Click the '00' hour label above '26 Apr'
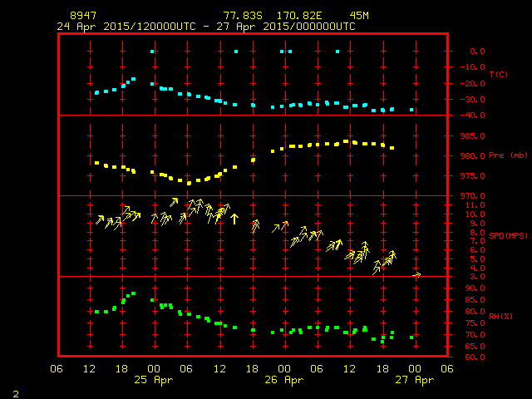 (x=284, y=369)
